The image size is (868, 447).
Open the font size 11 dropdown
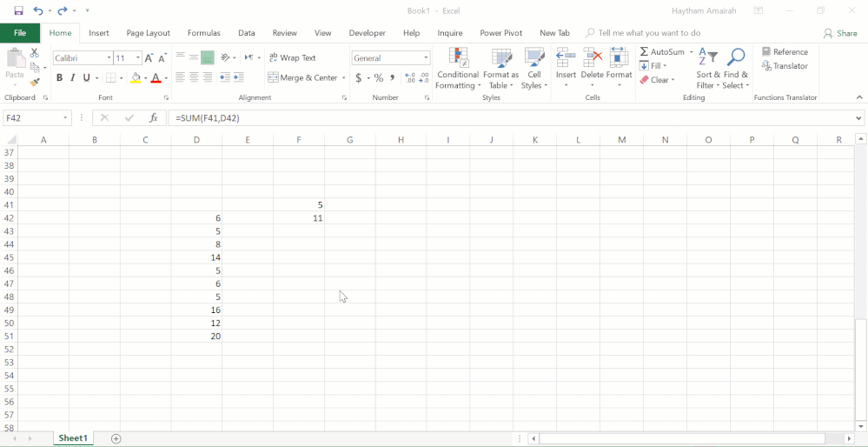click(x=138, y=58)
